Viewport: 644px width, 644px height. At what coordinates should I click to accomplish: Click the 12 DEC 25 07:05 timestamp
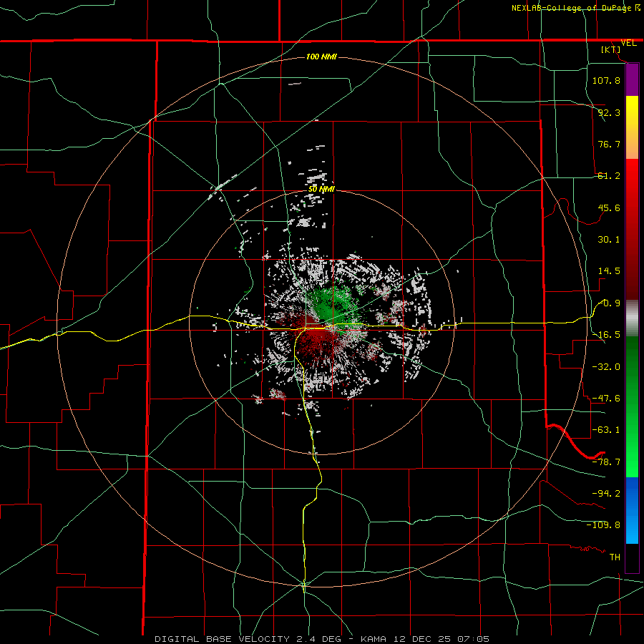(440, 639)
